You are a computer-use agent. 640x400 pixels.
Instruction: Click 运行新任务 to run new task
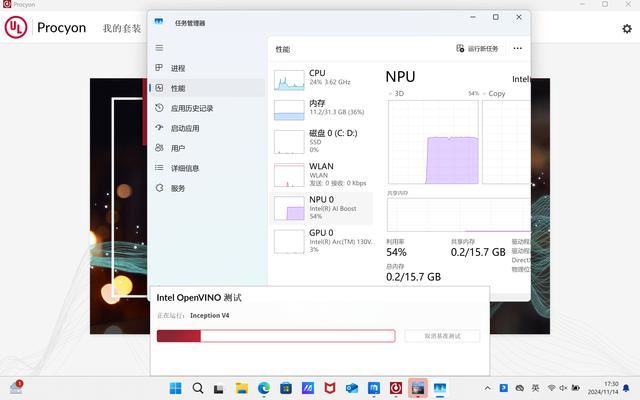click(x=477, y=48)
